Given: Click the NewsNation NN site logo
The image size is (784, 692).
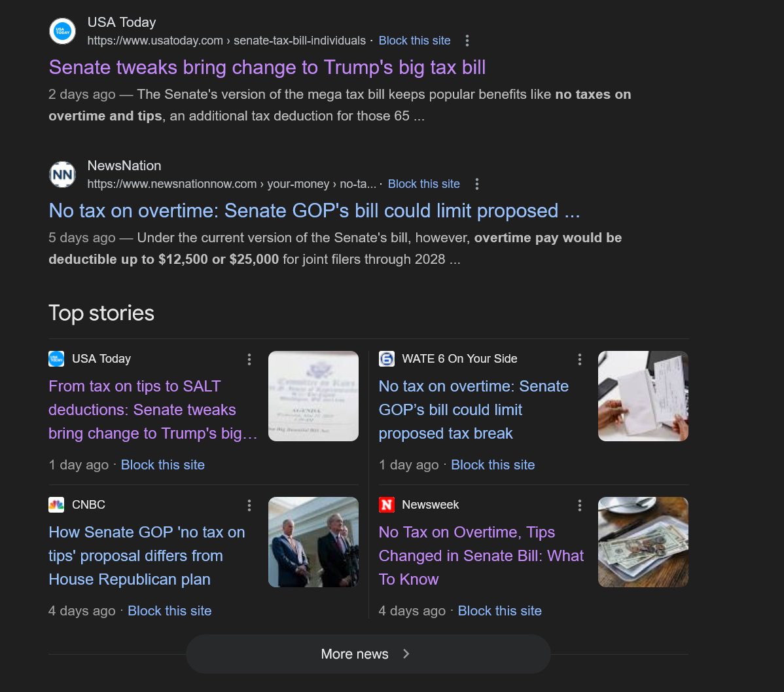Looking at the screenshot, I should tap(63, 175).
